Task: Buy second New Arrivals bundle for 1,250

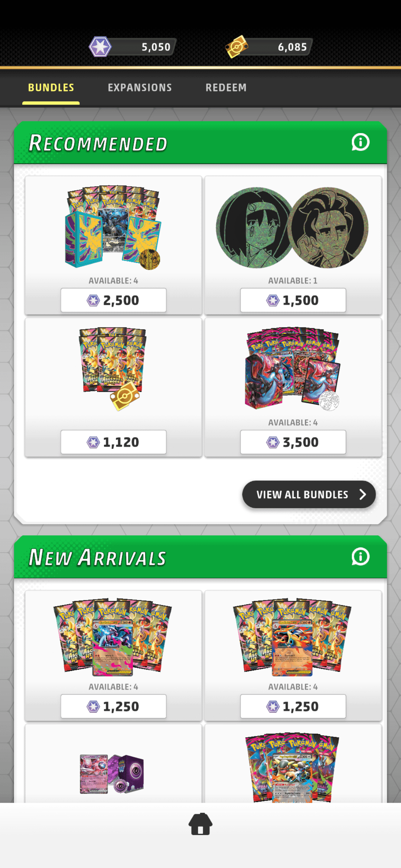Action: pyautogui.click(x=293, y=706)
